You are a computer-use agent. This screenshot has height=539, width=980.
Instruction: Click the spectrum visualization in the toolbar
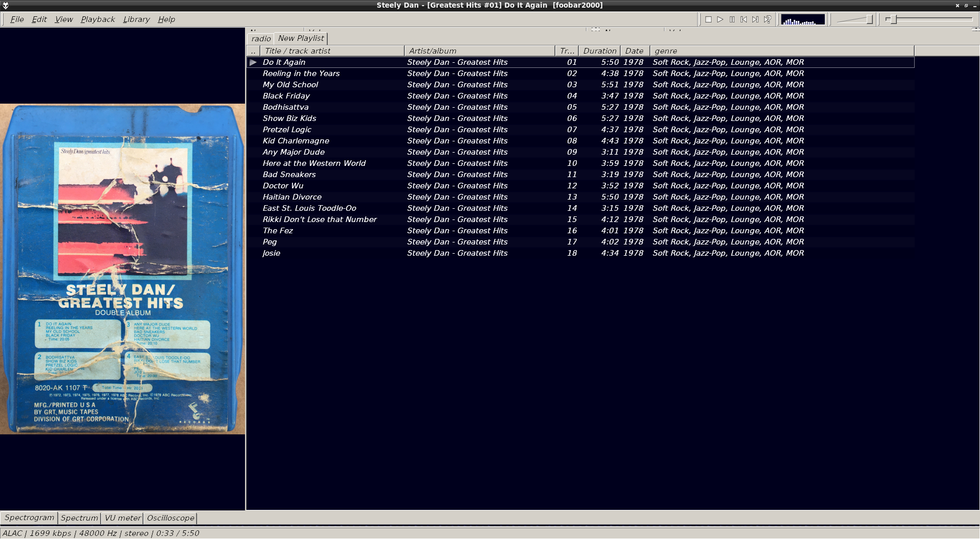(803, 19)
